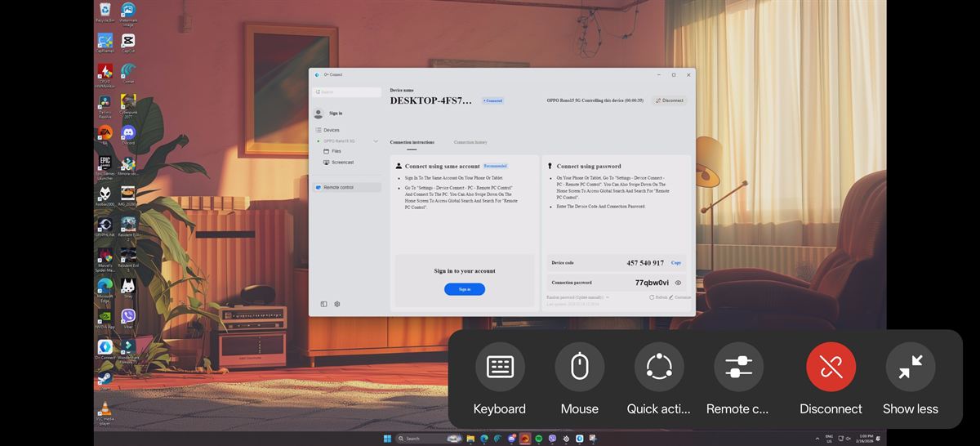Open the Windows Start menu
The image size is (980, 446).
pos(387,439)
